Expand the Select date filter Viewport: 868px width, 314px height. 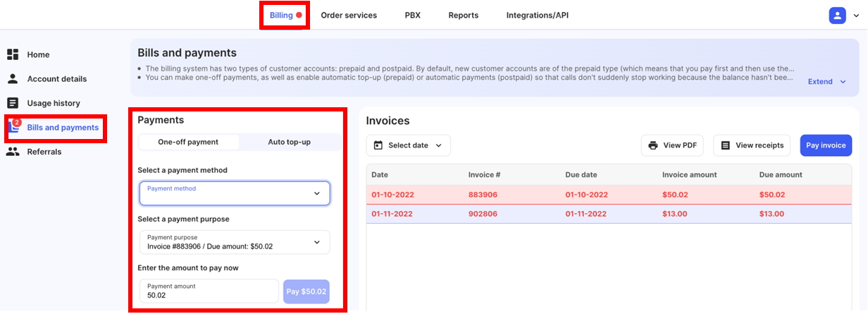pyautogui.click(x=409, y=145)
